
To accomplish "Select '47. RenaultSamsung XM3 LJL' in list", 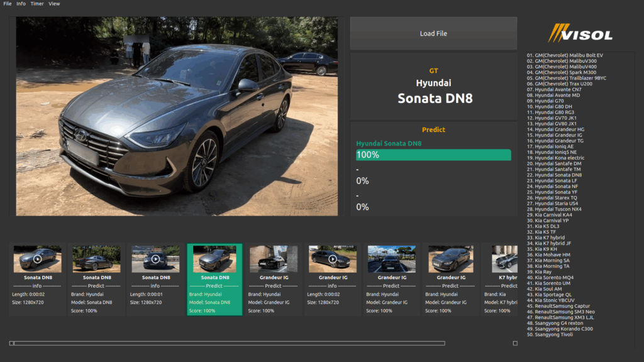I will pyautogui.click(x=560, y=317).
